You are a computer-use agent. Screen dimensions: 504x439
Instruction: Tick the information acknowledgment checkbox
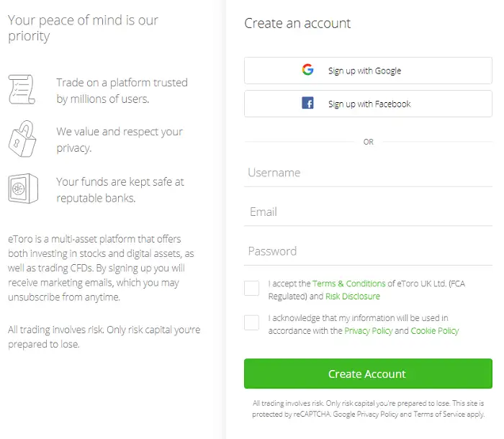[x=251, y=322]
